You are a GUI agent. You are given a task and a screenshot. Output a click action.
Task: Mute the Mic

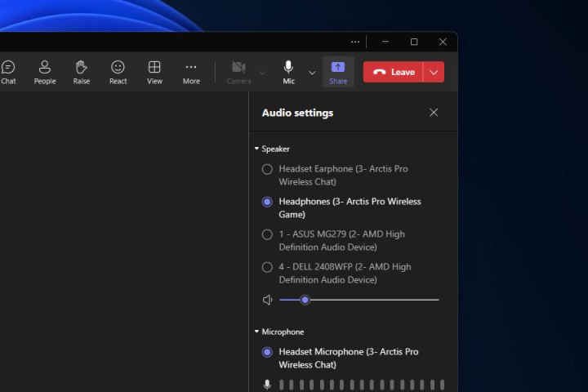coord(288,71)
